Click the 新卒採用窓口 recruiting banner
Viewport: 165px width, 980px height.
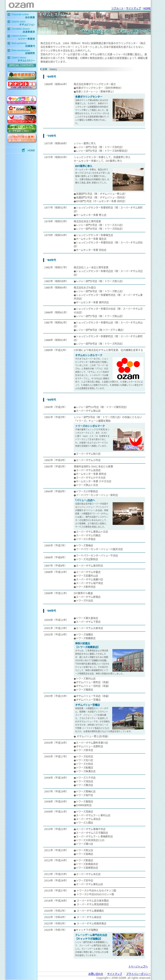pos(22,75)
